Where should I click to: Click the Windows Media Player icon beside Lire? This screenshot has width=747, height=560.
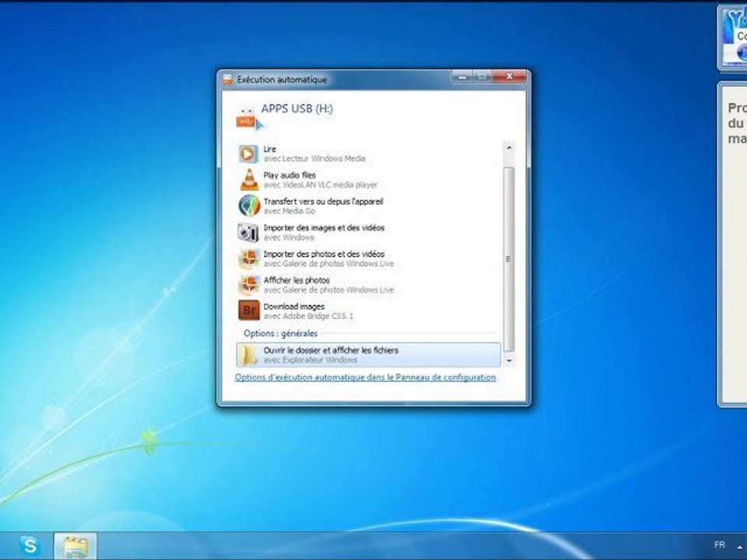(249, 154)
